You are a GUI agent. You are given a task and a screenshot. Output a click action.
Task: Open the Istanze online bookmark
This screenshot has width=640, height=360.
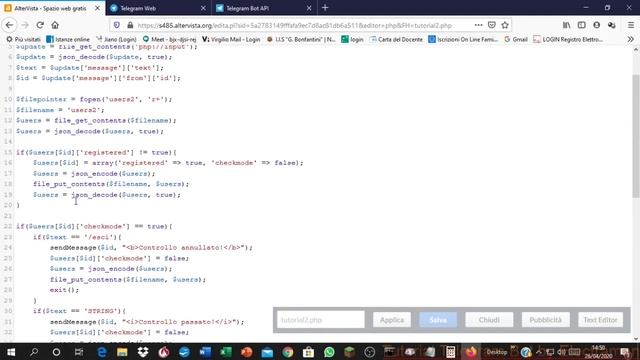68,39
